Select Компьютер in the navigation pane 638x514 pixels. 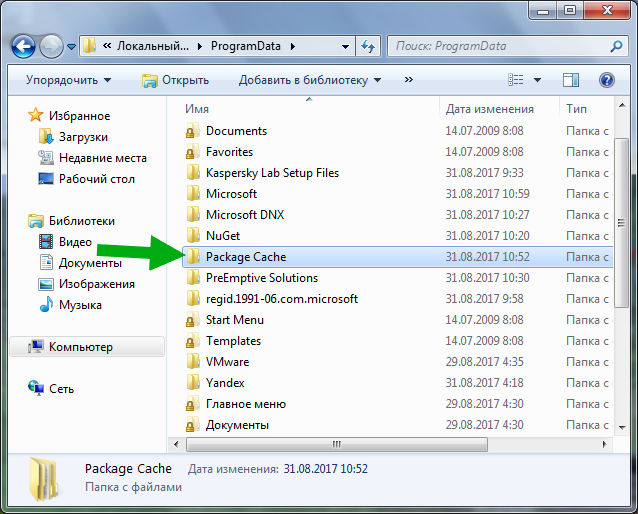87,347
